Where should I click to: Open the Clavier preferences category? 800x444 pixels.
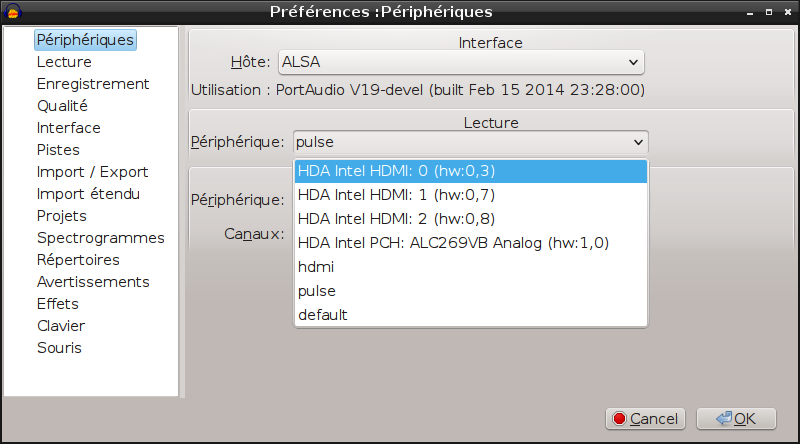(61, 326)
